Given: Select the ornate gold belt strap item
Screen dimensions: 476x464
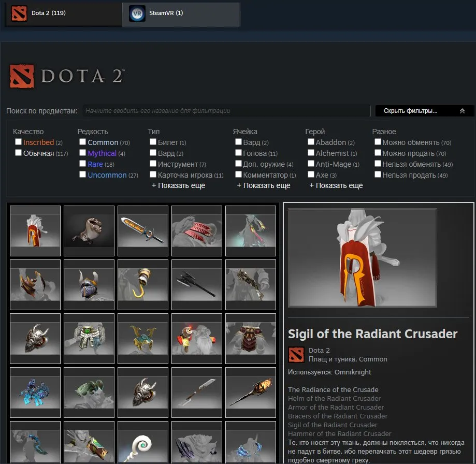Looking at the screenshot, I should click(x=251, y=285).
